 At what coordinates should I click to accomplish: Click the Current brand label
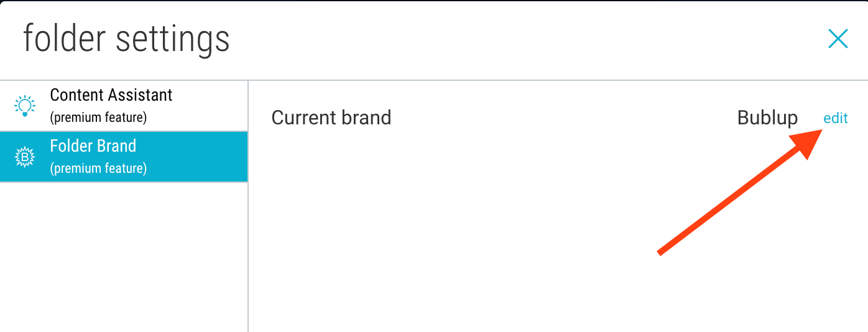331,118
